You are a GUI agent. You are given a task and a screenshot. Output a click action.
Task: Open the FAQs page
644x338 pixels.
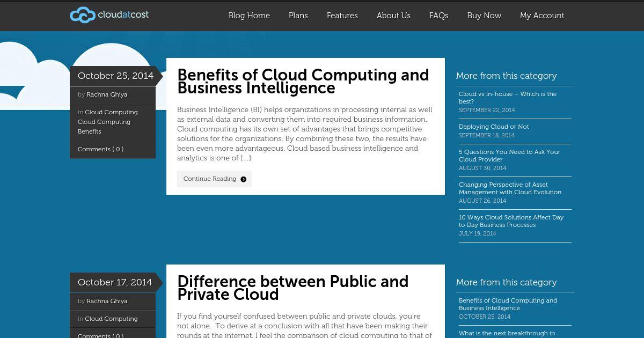pos(439,16)
